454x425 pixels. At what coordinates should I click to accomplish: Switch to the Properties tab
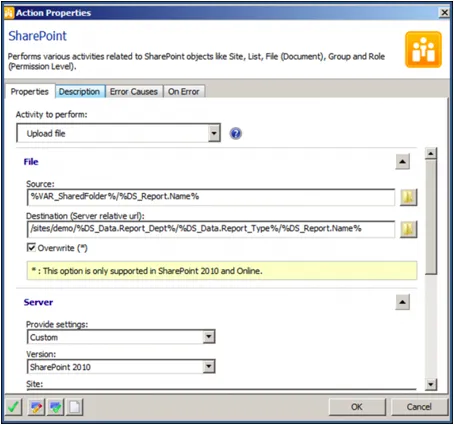(x=29, y=92)
